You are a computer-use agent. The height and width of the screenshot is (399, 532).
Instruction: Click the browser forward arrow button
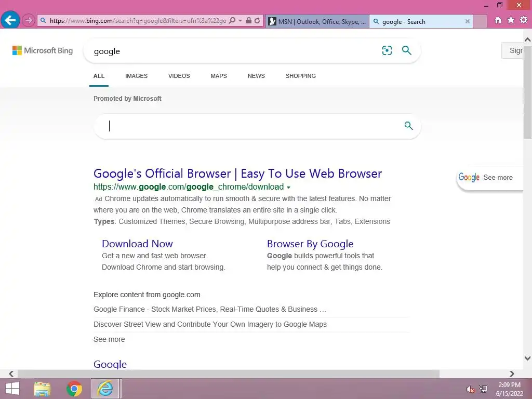tap(29, 20)
